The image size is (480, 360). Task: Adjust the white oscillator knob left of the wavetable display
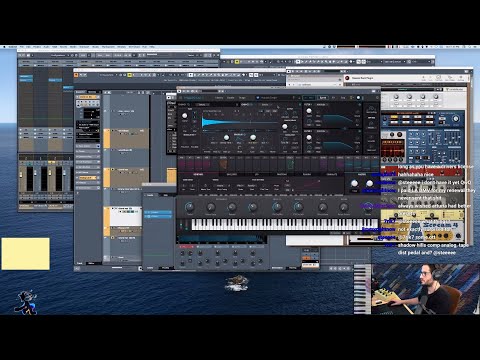(x=184, y=116)
